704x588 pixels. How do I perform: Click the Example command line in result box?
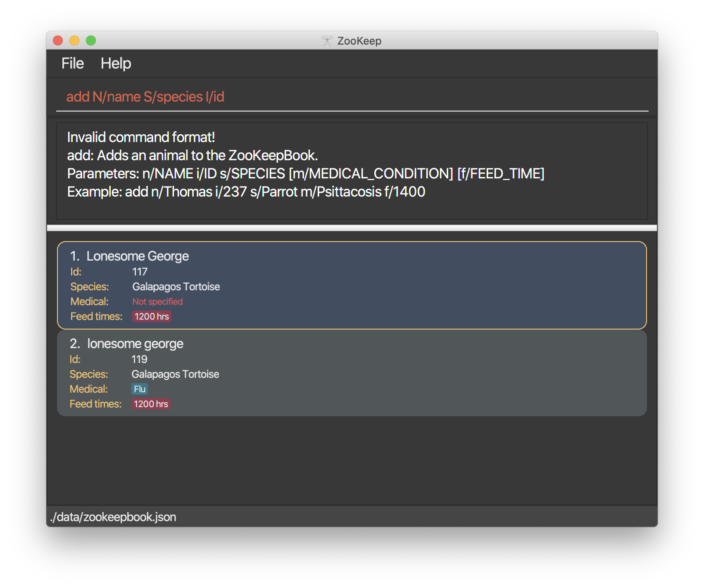pyautogui.click(x=246, y=192)
